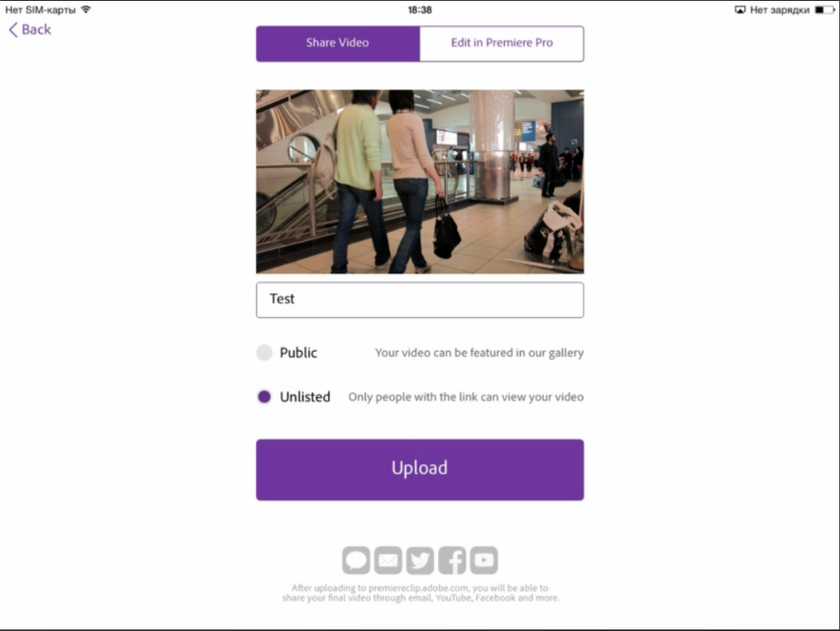Tap the Facebook share icon
This screenshot has width=840, height=631.
(x=452, y=561)
